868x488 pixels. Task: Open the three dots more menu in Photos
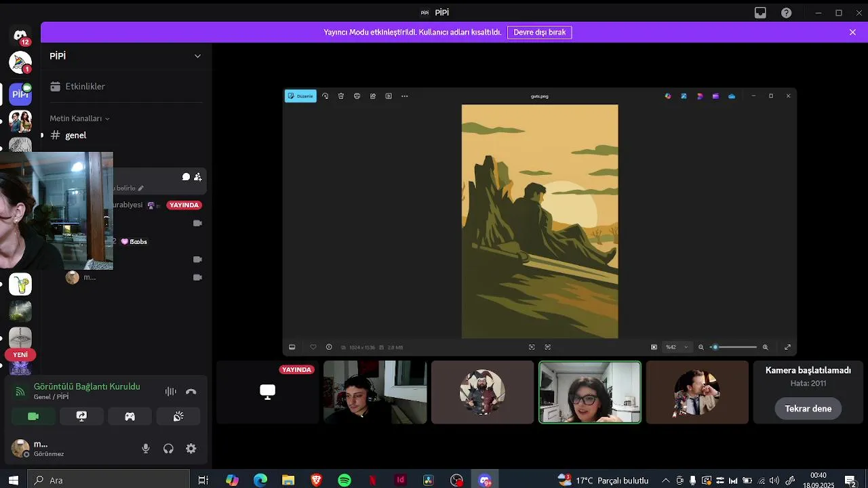click(405, 96)
